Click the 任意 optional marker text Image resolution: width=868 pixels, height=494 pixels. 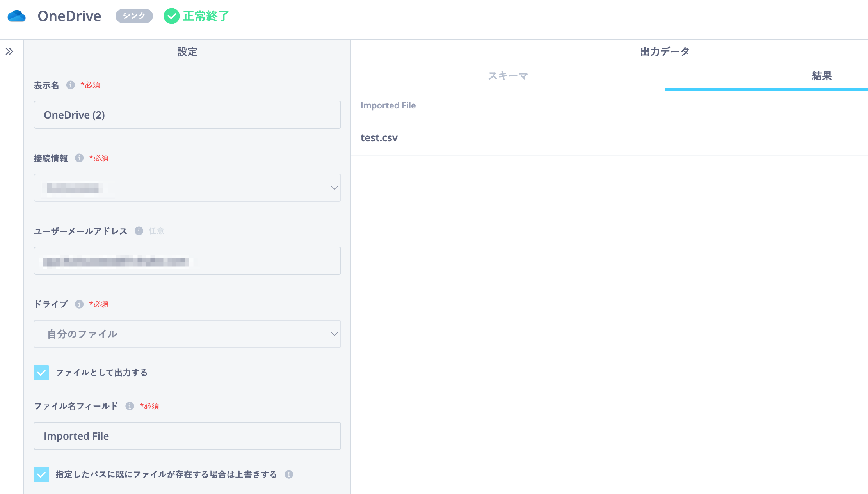[x=157, y=231]
